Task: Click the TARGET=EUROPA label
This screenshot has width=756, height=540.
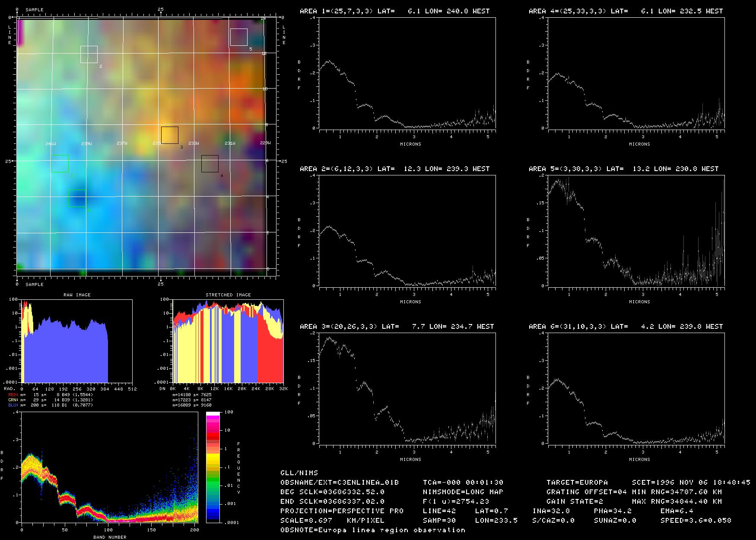Action: pos(577,482)
